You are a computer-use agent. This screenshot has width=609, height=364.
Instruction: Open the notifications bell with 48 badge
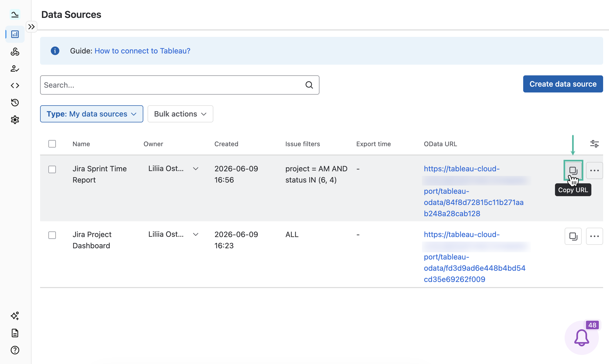pyautogui.click(x=582, y=338)
